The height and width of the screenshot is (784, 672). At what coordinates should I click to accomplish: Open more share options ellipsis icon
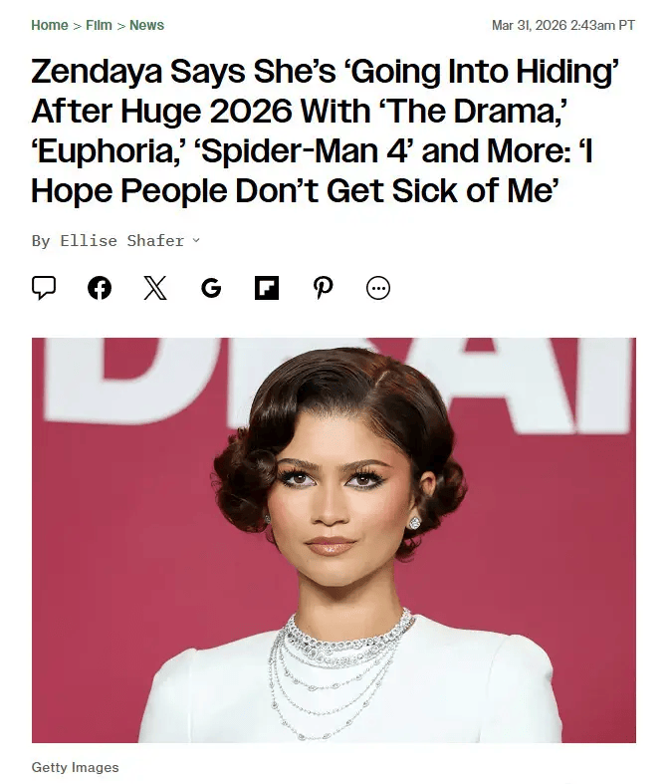[378, 289]
